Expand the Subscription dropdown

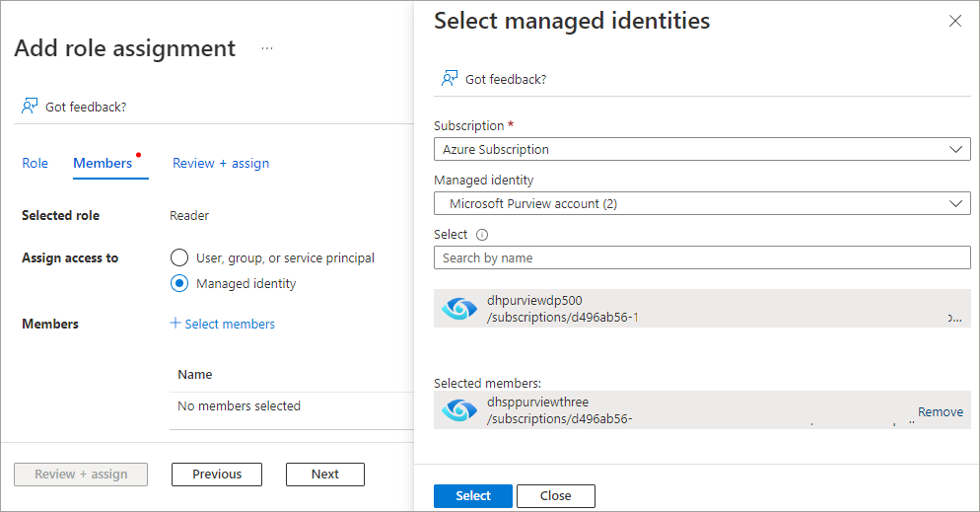[702, 149]
